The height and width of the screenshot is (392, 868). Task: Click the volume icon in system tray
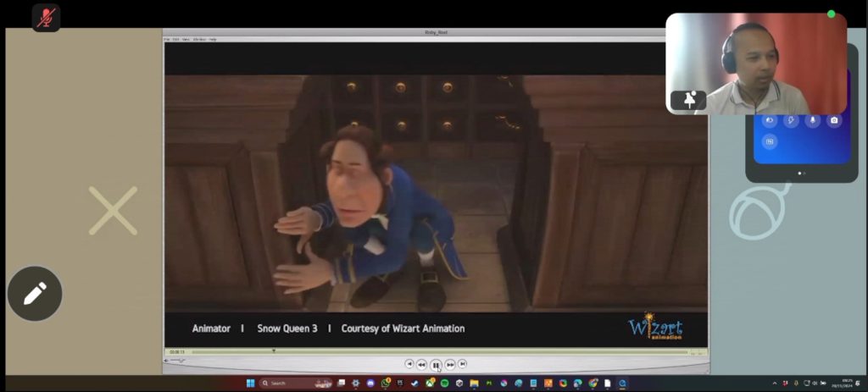(x=815, y=384)
